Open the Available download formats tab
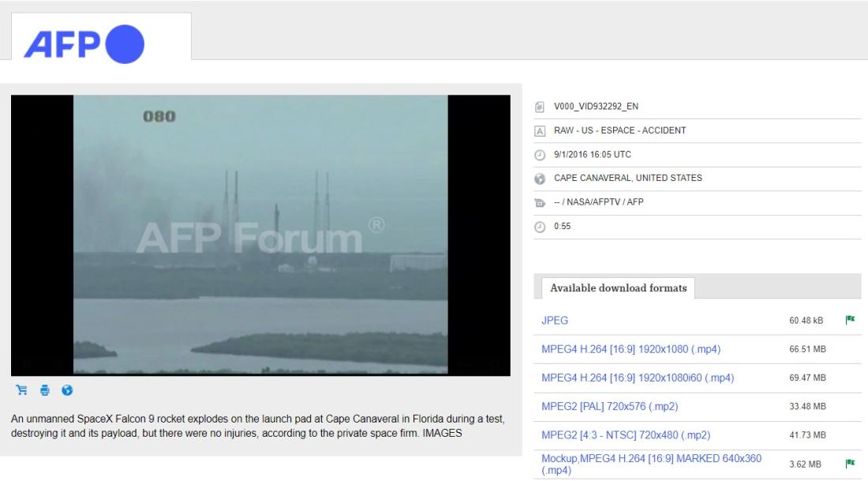 (x=619, y=287)
